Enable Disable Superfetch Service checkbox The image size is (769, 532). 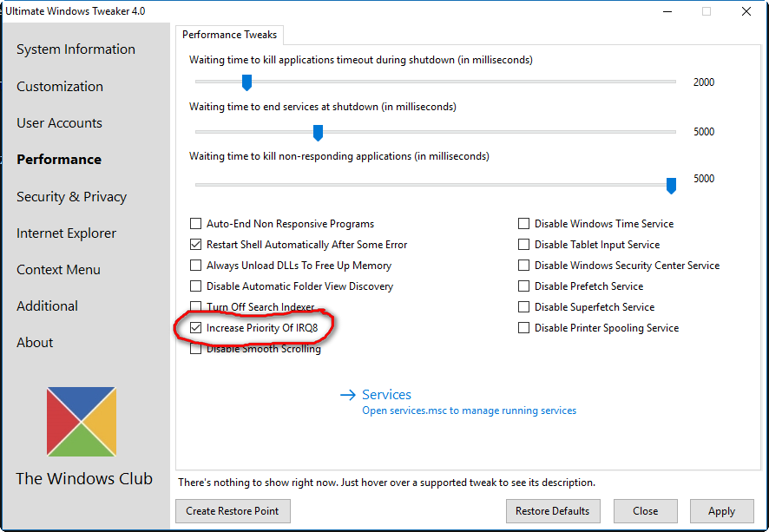point(523,307)
